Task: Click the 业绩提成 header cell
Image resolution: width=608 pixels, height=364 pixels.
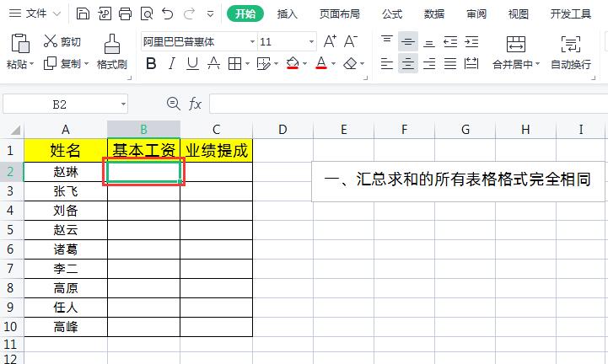Action: tap(217, 151)
